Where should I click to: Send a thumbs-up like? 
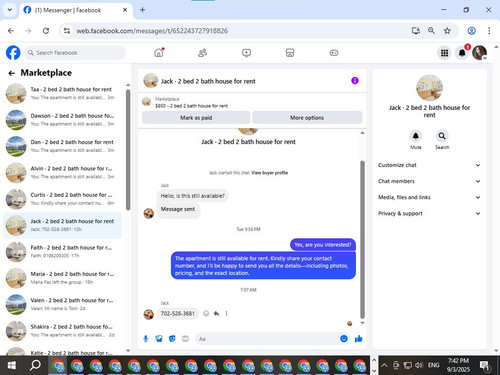[x=358, y=339]
